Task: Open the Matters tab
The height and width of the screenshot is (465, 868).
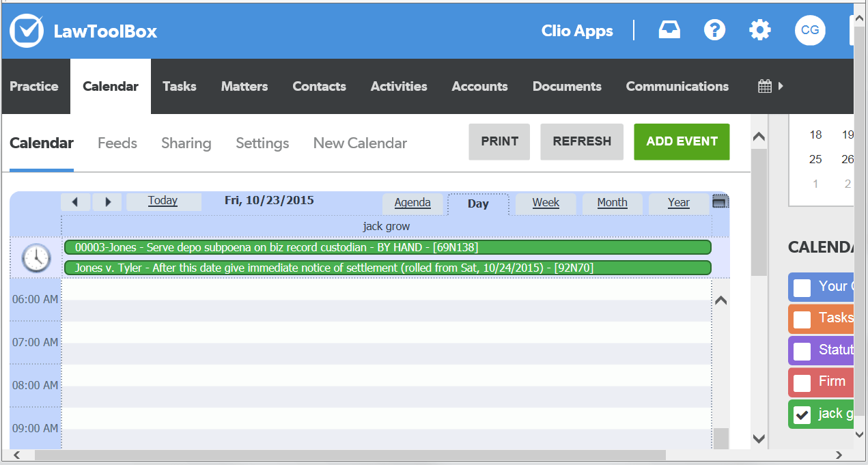Action: (x=244, y=86)
